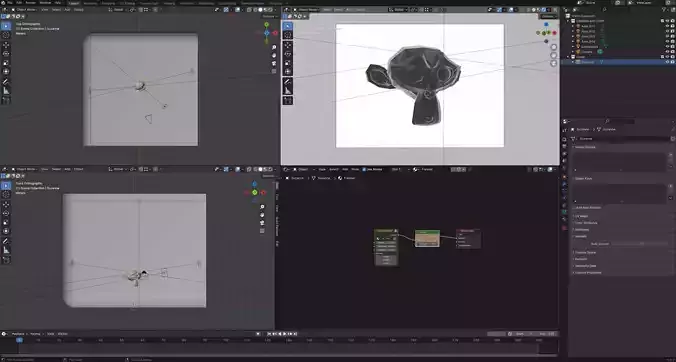Screen dimensions: 676x362
Task: Add a shape key with plus button
Action: pyautogui.click(x=670, y=186)
